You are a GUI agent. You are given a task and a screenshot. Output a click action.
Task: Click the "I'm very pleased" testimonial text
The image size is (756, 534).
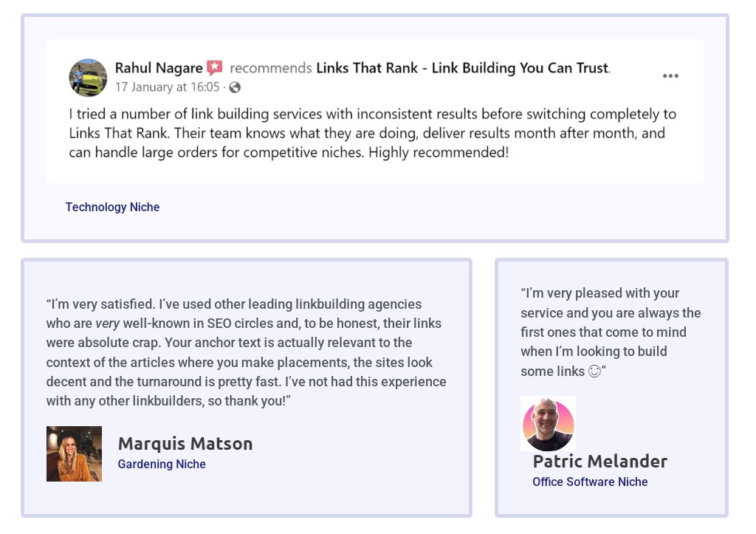[611, 332]
